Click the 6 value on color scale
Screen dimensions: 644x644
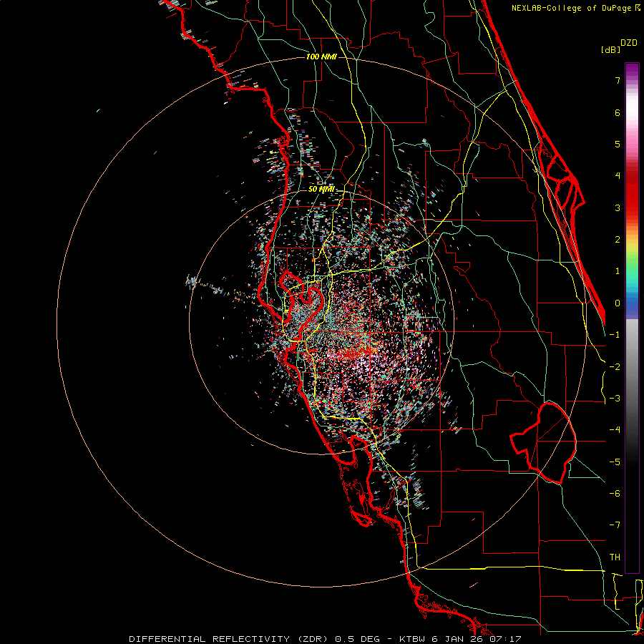(618, 112)
